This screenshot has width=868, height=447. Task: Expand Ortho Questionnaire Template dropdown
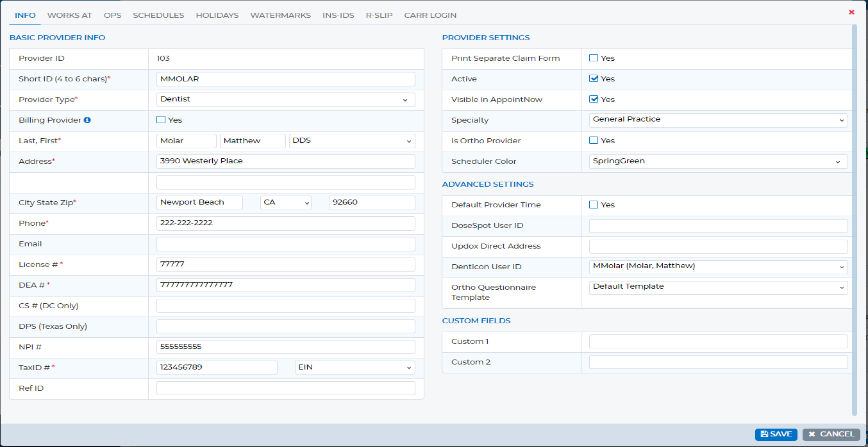(718, 287)
